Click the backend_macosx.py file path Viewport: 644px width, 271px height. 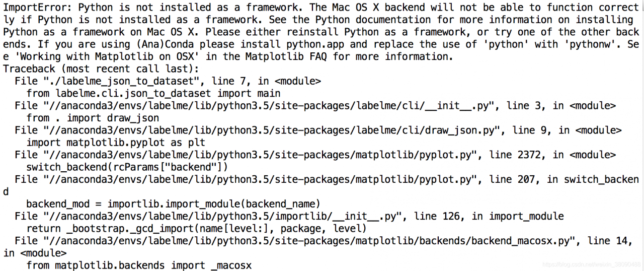pyautogui.click(x=309, y=241)
